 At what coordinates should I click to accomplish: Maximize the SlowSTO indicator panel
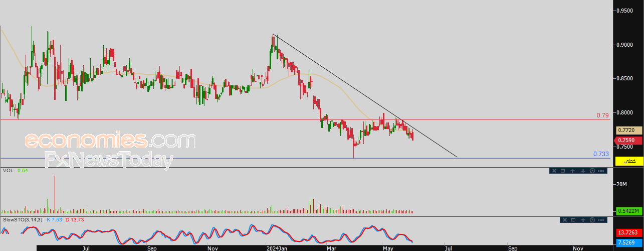573,220
